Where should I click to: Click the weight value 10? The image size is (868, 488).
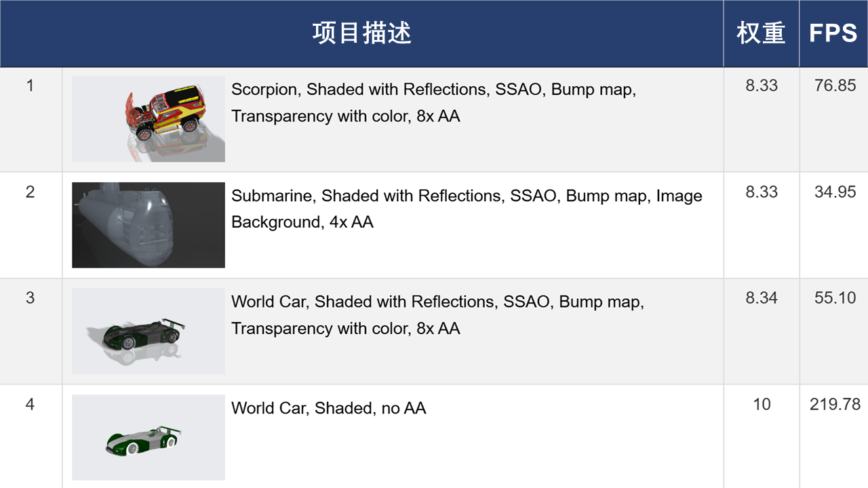(x=762, y=404)
